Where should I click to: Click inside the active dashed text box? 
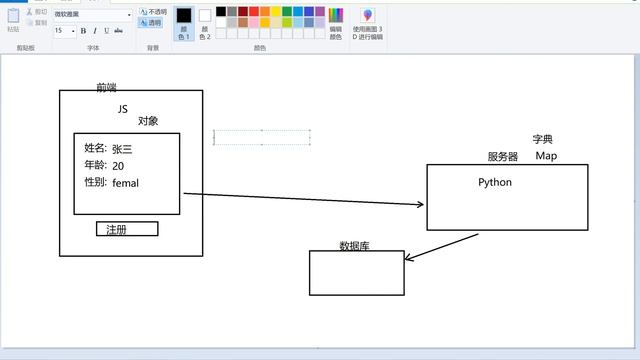[x=262, y=138]
